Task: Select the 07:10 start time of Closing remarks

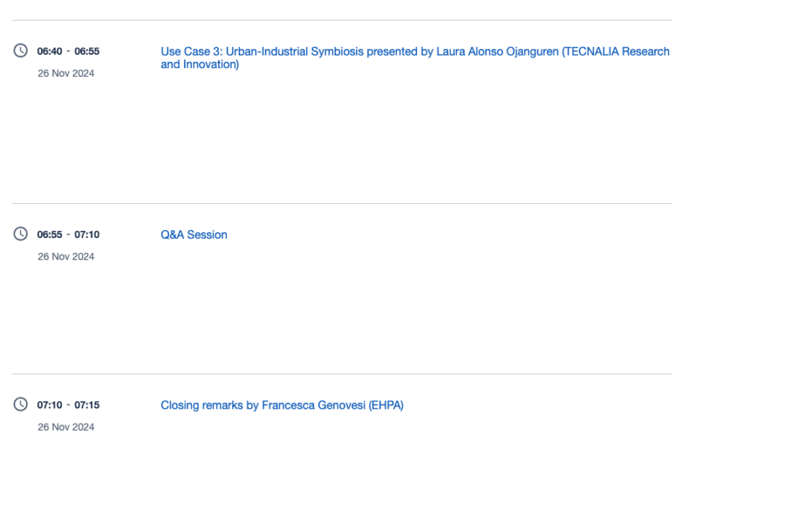Action: 50,405
